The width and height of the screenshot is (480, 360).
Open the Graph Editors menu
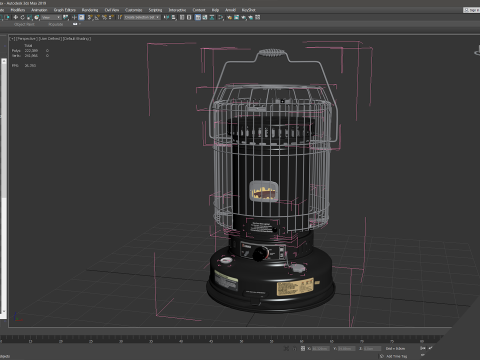pyautogui.click(x=65, y=10)
